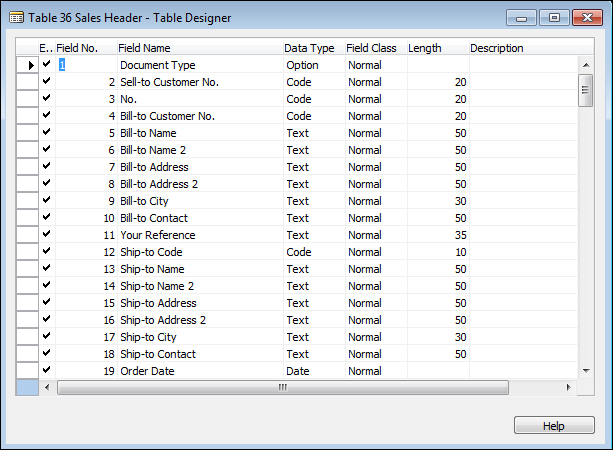Click the Length 35 cell for Your Reference
613x450 pixels.
tap(438, 235)
